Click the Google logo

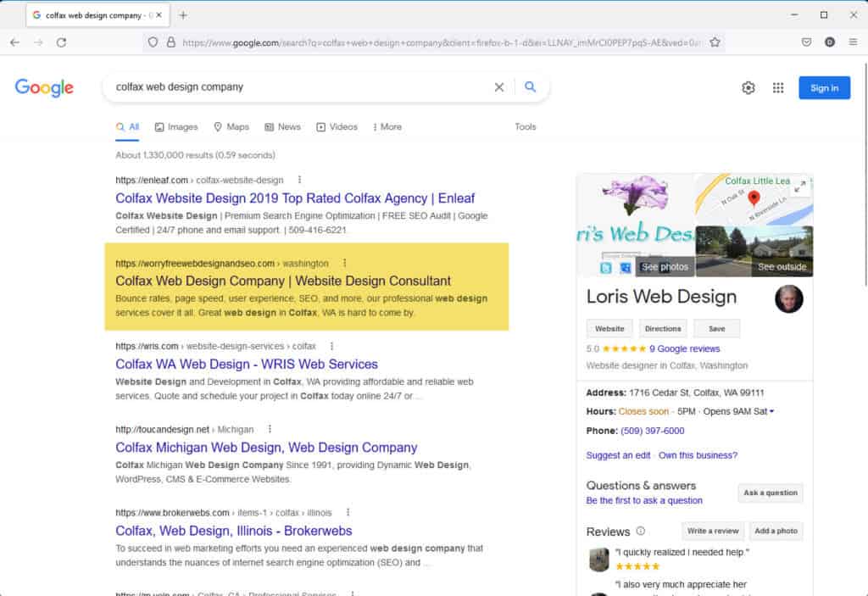pyautogui.click(x=44, y=87)
